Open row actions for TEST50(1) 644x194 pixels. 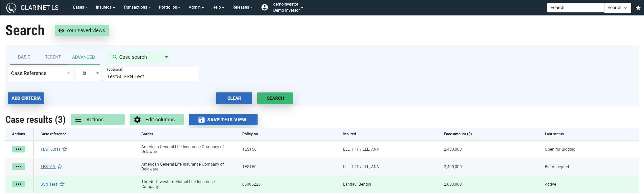(19, 149)
